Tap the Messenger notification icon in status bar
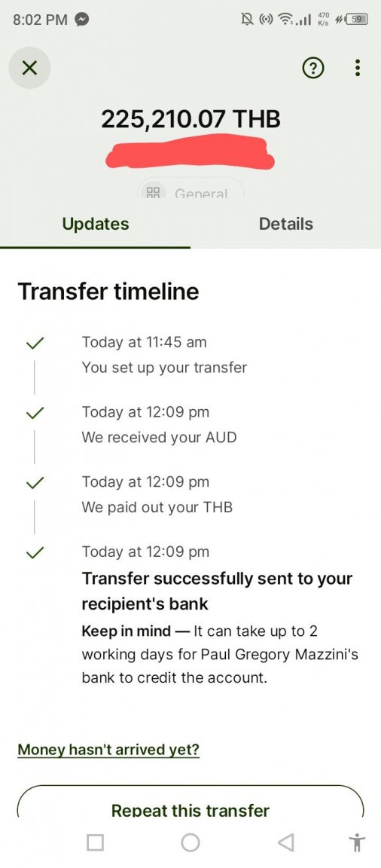Screen dimensions: 381x868 (82, 20)
